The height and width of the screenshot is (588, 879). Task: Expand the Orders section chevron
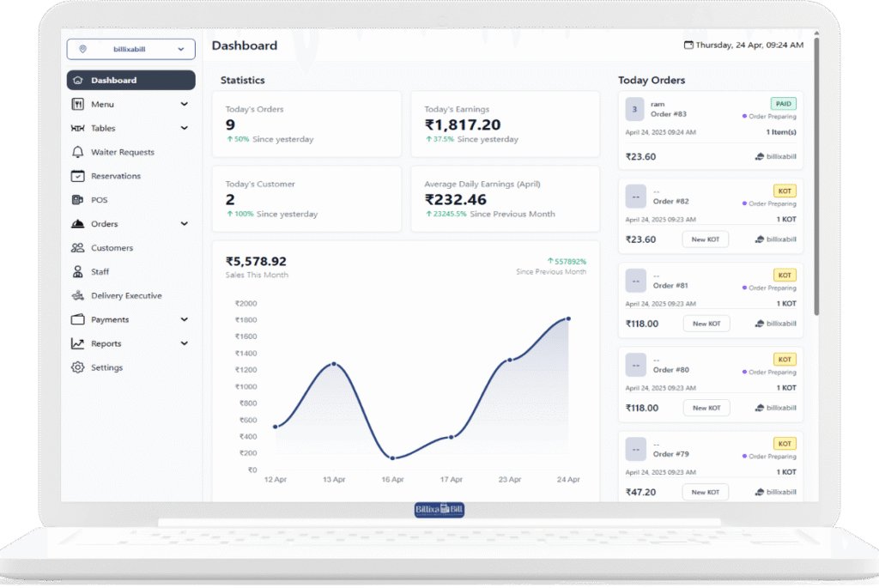[183, 223]
